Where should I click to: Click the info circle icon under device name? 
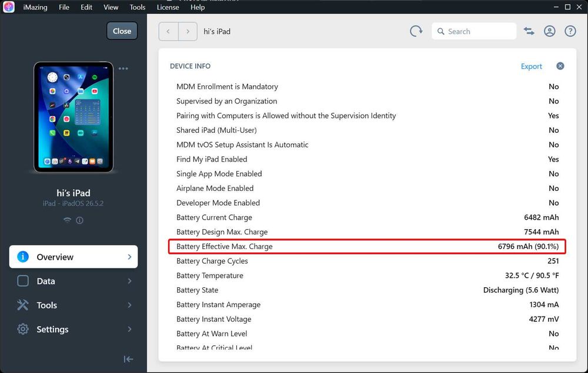(x=79, y=220)
